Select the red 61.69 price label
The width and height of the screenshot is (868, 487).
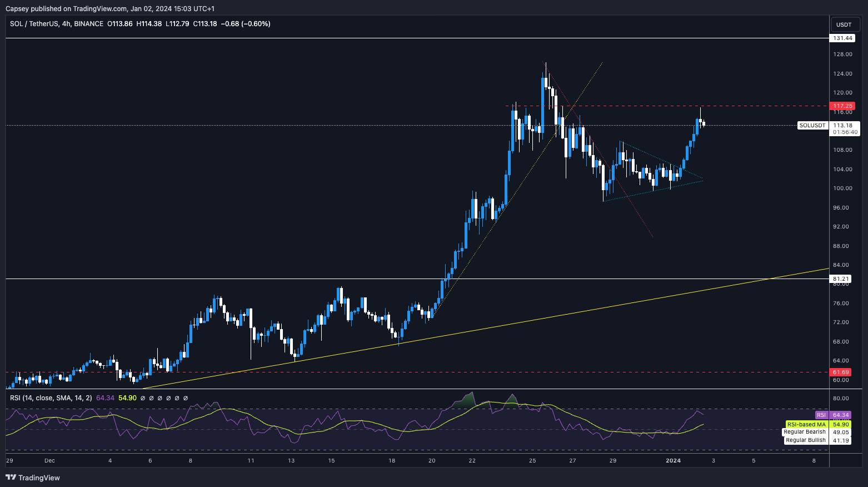841,372
